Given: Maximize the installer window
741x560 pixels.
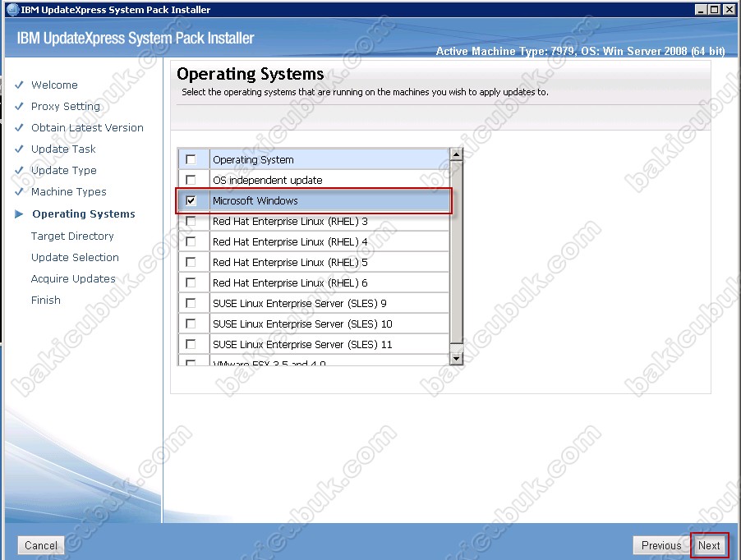Looking at the screenshot, I should pyautogui.click(x=715, y=10).
